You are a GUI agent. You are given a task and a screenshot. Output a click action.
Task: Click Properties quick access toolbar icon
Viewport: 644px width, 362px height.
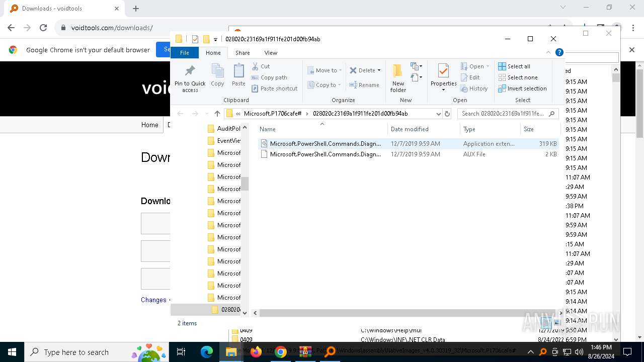point(195,39)
